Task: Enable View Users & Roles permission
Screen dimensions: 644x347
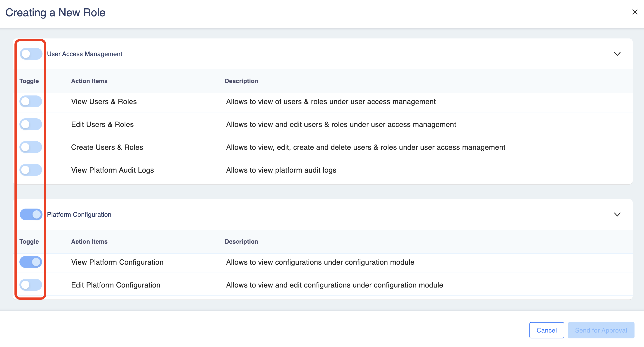Action: pos(31,101)
